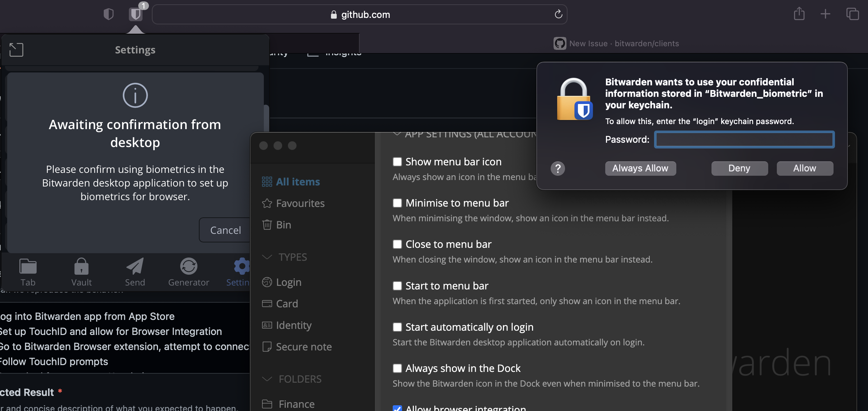This screenshot has width=868, height=411.
Task: Select Secure note in the Types list
Action: [303, 346]
